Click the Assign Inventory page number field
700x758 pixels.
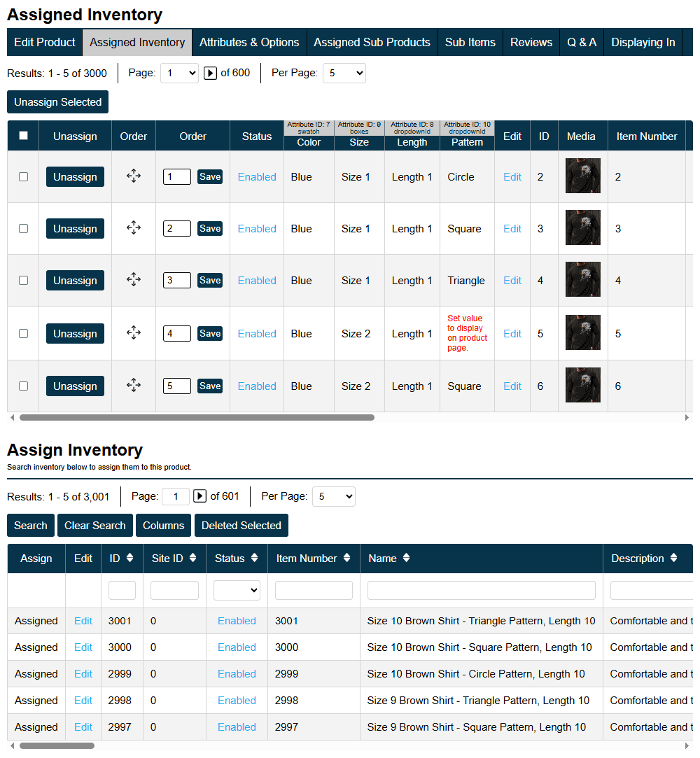click(175, 496)
